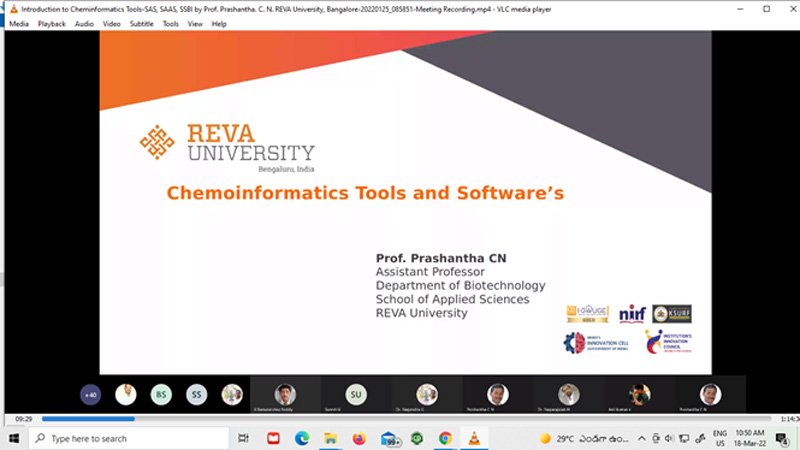Switch the ENG US input language

pos(720,439)
